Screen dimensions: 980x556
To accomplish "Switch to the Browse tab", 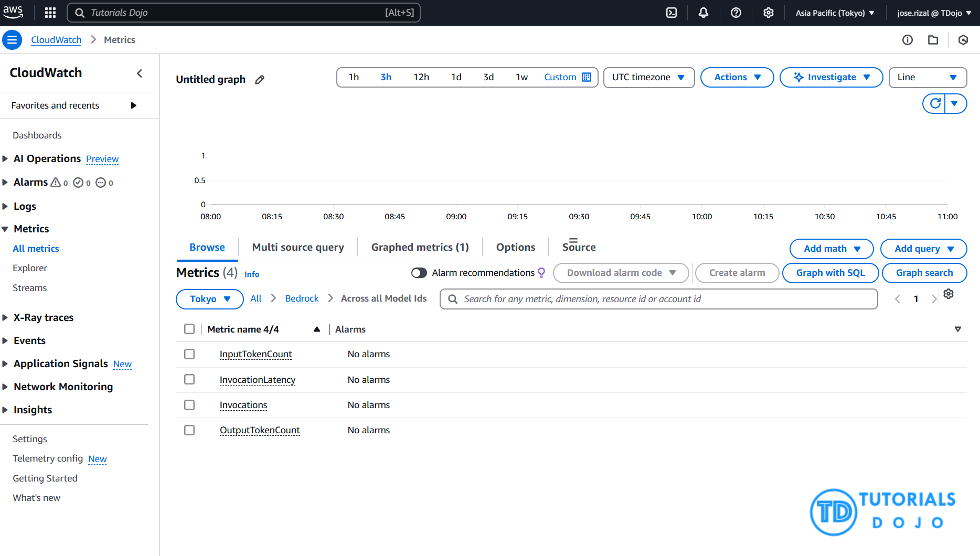I will [207, 247].
